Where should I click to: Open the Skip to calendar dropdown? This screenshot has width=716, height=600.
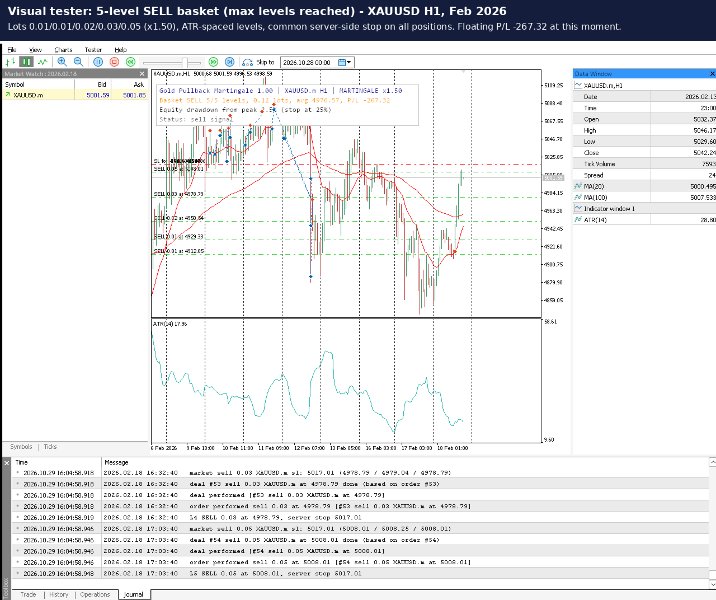click(x=345, y=62)
